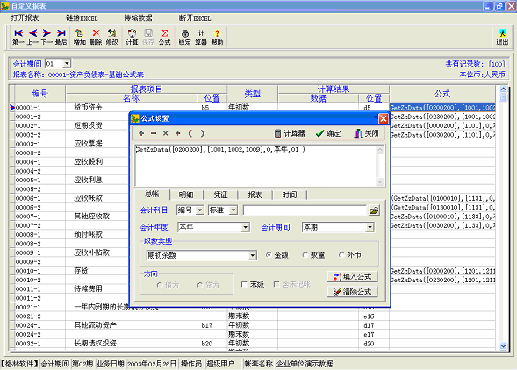The image size is (517, 370).
Task: Open the 传输数据 menu
Action: 138,18
